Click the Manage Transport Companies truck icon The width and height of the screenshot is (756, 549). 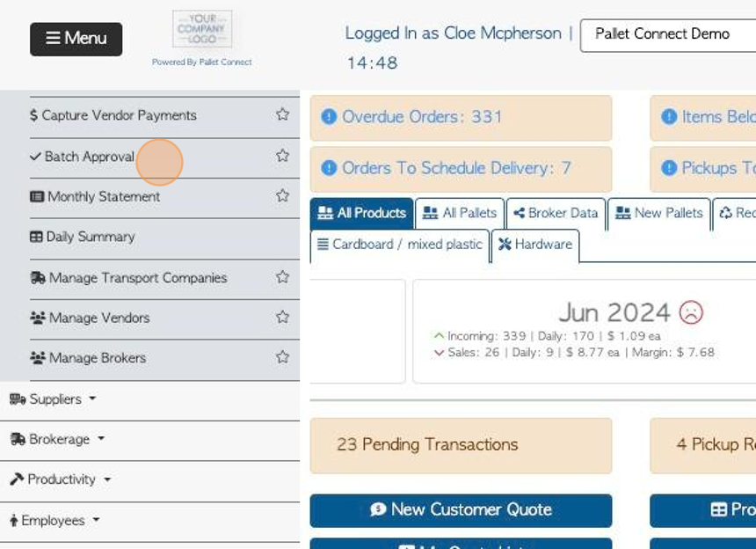(x=38, y=277)
